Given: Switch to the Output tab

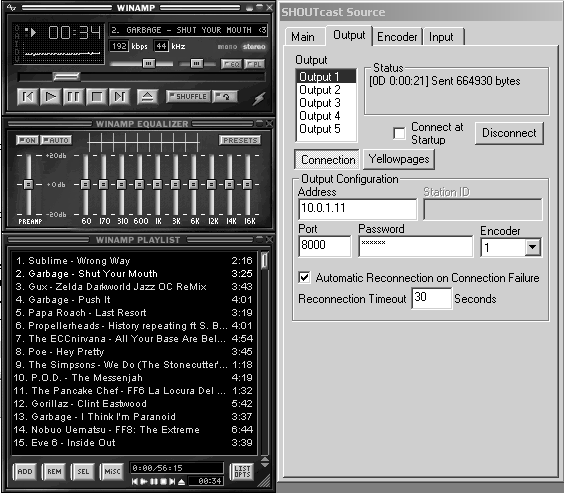Looking at the screenshot, I should [349, 35].
